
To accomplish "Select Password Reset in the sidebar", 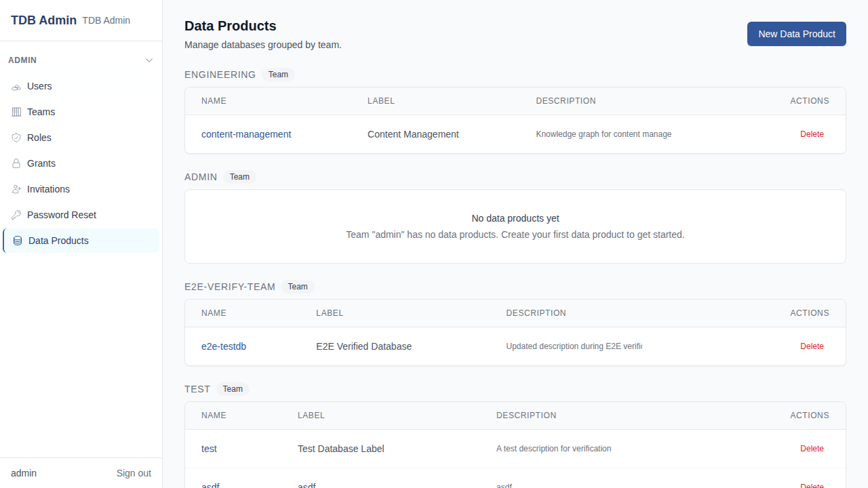I will [81, 215].
